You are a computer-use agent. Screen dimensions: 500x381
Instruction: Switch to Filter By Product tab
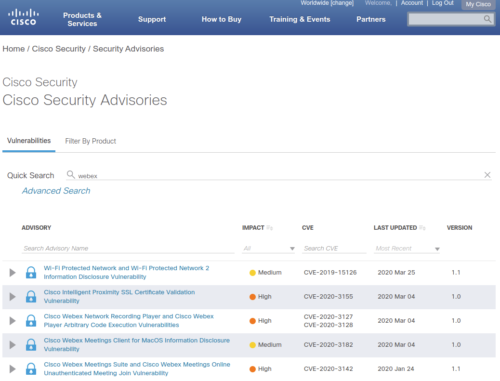90,141
